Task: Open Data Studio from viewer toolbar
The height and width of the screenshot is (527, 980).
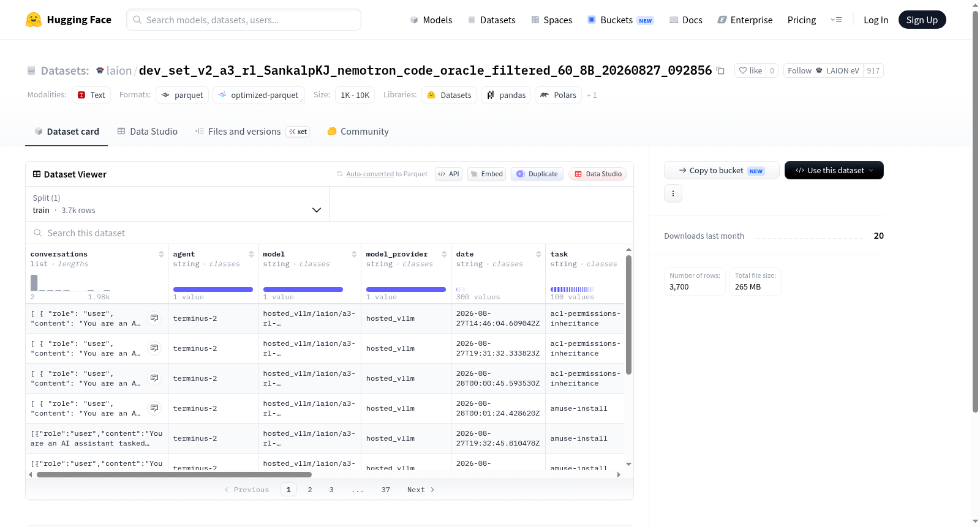Action: click(598, 174)
